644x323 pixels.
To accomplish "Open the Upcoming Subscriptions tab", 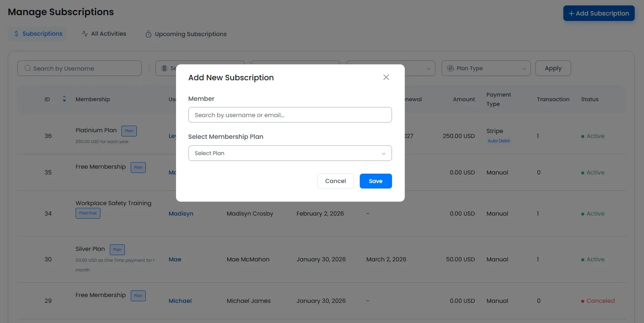I will (x=186, y=34).
